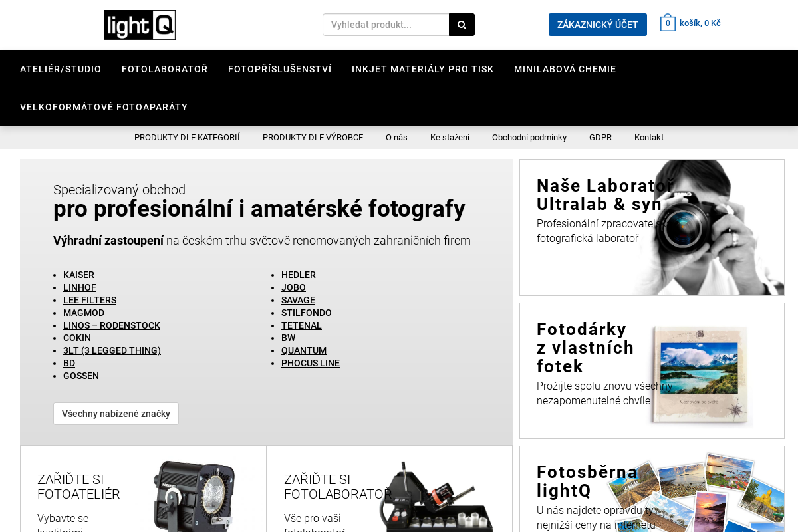
Task: Click the Fotodárky photobook thumbnail
Action: pyautogui.click(x=699, y=377)
